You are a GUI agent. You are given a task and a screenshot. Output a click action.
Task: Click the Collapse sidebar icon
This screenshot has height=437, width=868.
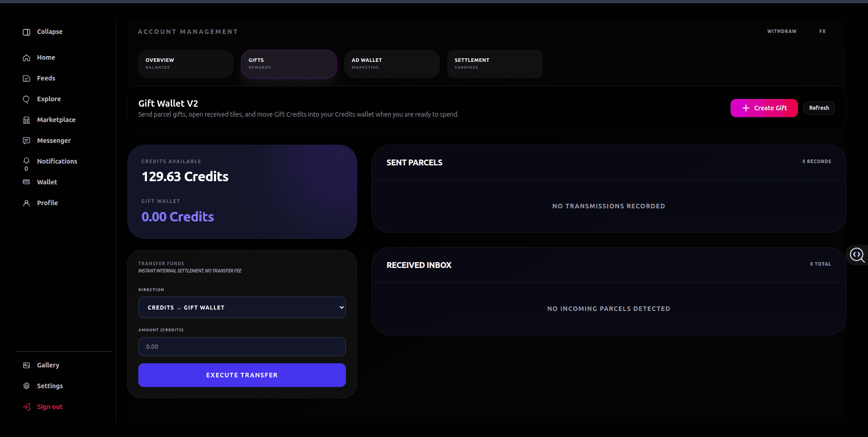tap(26, 32)
